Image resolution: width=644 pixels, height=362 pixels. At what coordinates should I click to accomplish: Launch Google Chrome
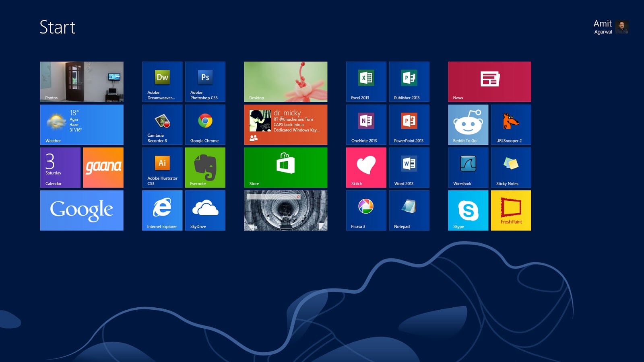pos(205,125)
